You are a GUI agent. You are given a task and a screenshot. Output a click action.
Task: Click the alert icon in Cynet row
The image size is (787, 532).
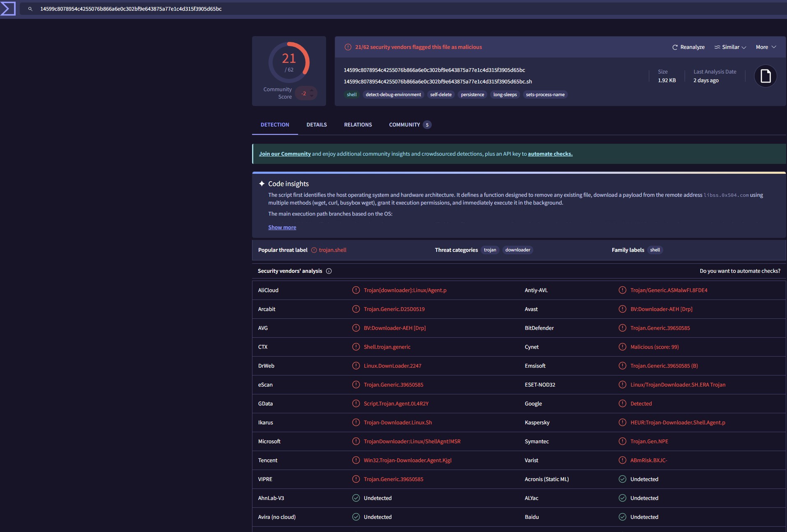pyautogui.click(x=623, y=347)
